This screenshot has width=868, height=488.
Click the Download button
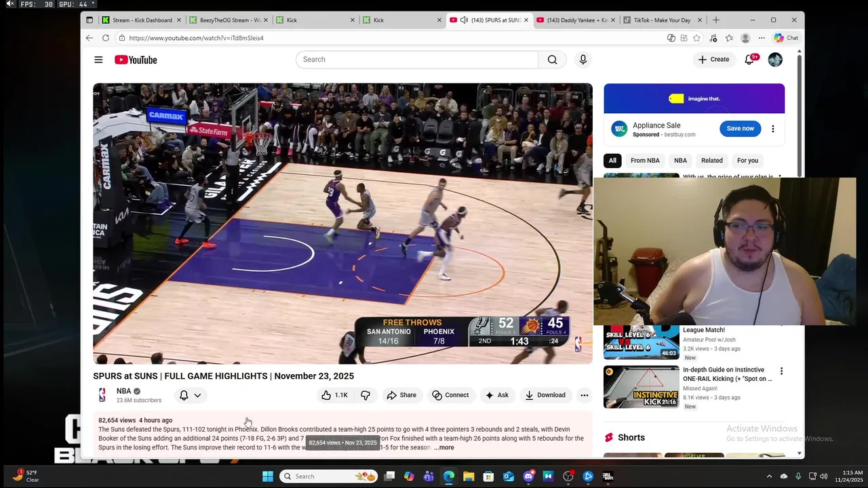coord(545,395)
